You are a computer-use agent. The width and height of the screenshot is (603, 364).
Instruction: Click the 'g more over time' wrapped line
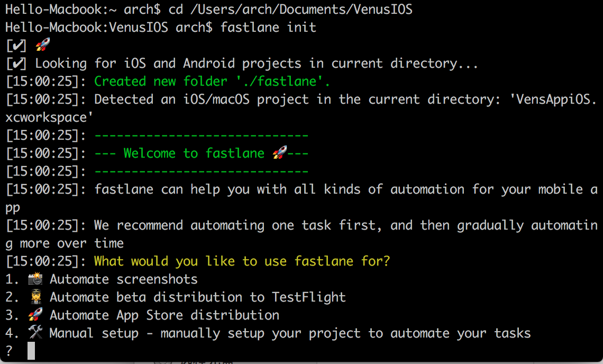(x=64, y=243)
